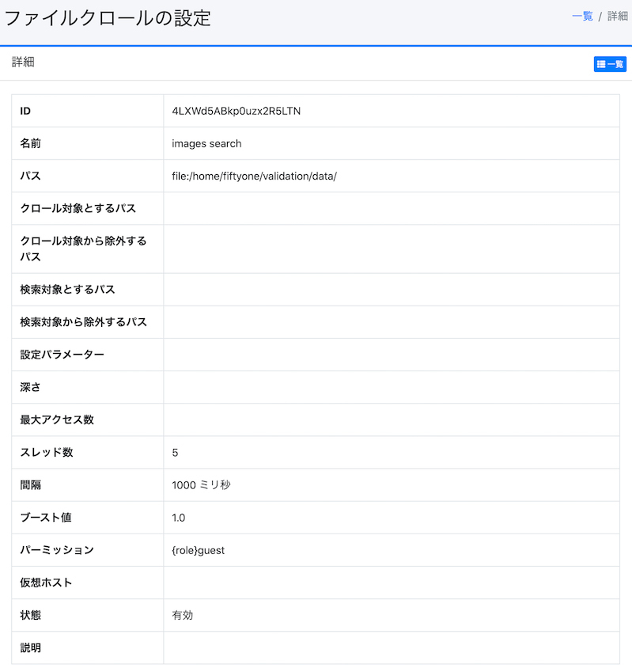Click the ファイルクロールの設定 page heading

point(108,18)
